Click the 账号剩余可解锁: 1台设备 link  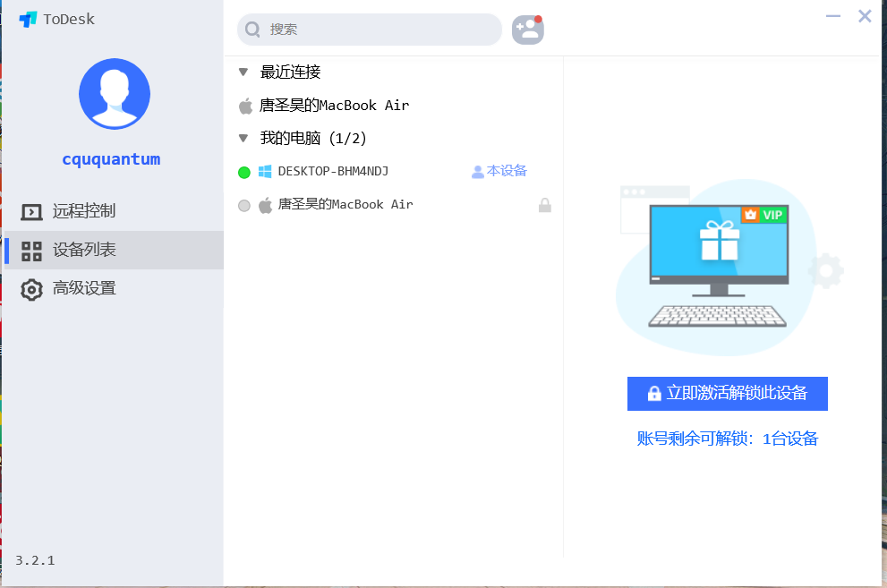click(x=728, y=439)
